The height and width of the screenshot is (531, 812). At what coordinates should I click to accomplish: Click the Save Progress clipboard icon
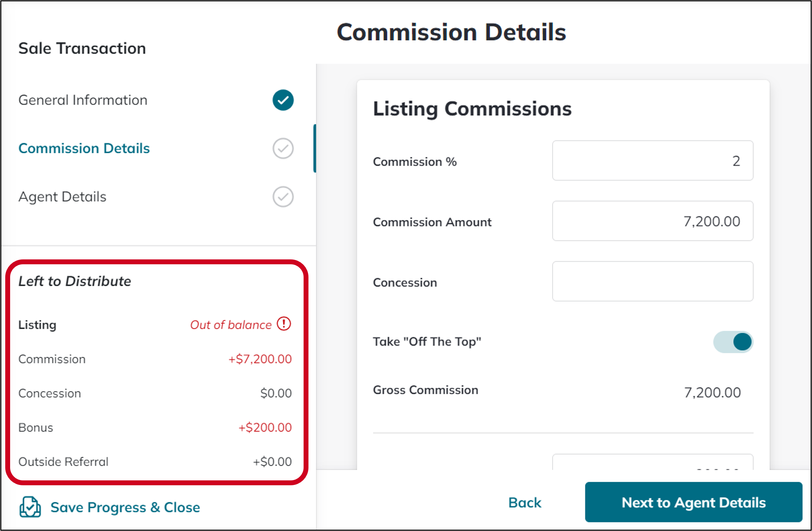point(30,507)
